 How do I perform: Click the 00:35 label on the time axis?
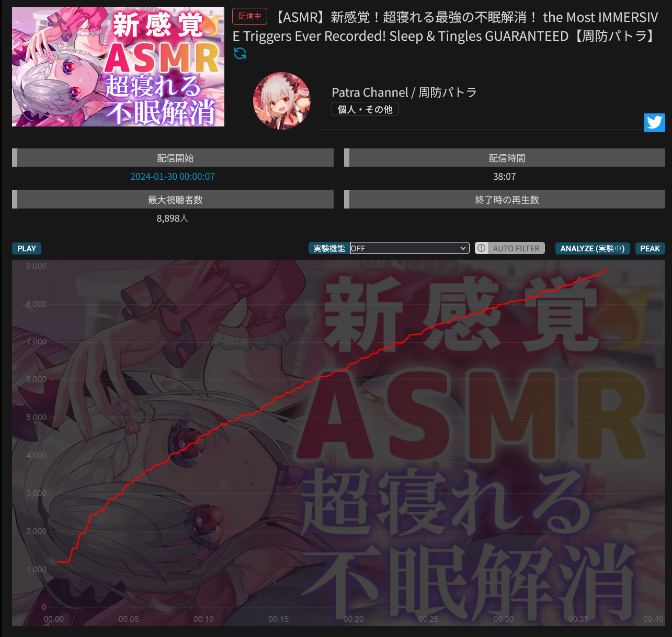578,619
